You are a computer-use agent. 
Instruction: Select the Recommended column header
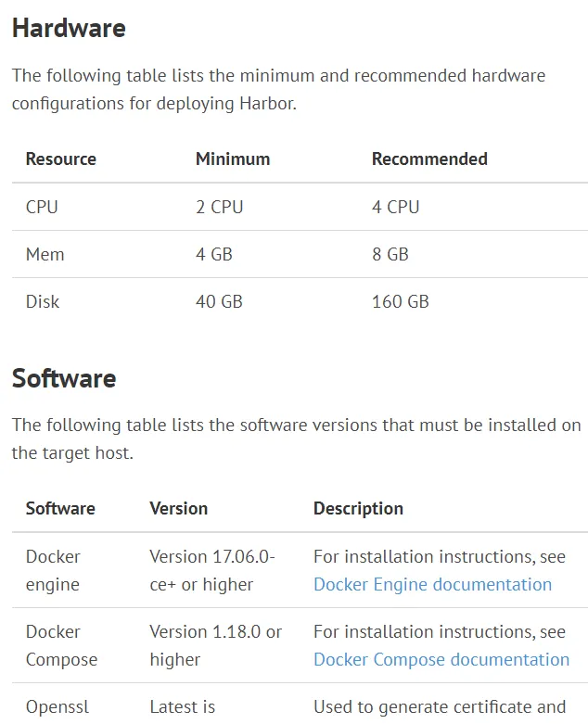(429, 159)
